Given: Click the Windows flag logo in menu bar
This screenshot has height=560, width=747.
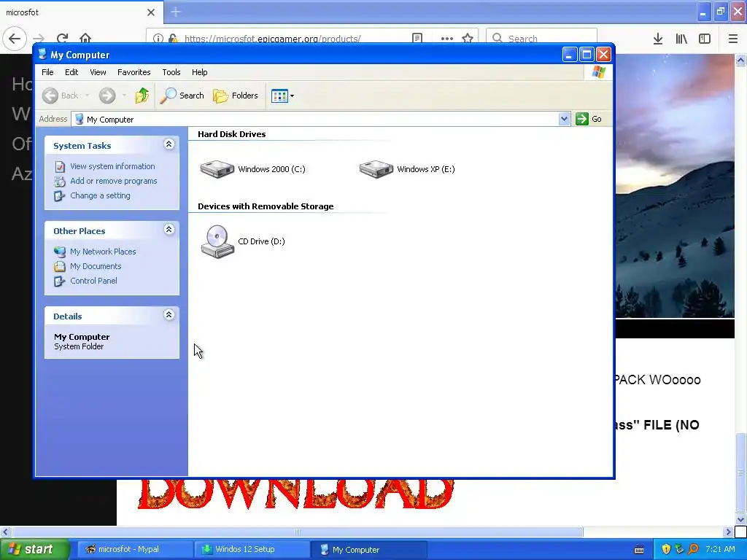Looking at the screenshot, I should click(598, 72).
